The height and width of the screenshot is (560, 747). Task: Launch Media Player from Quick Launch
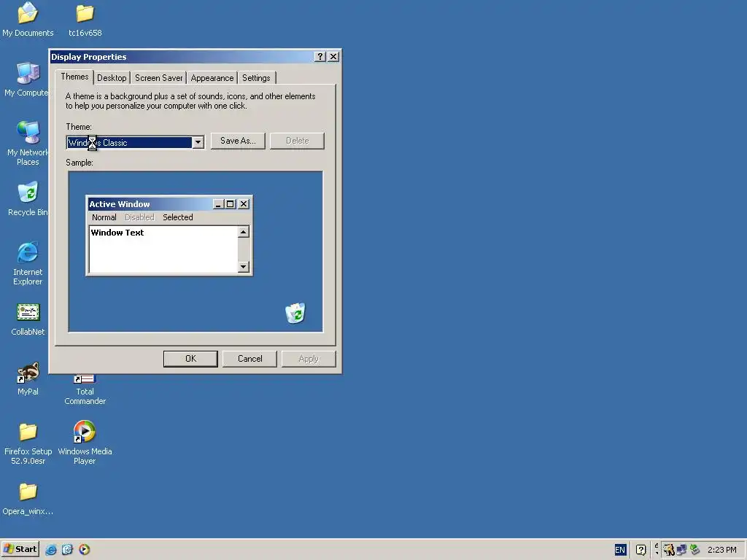[84, 550]
